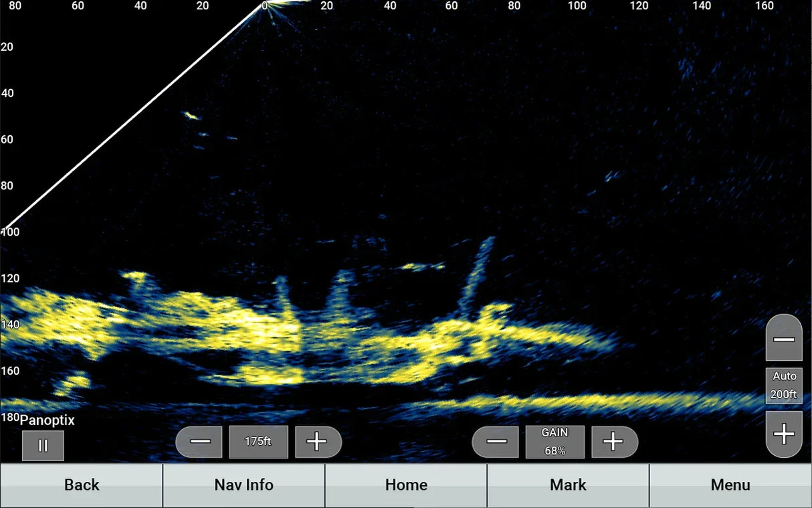Zoom in using the right-side plus icon
The image size is (812, 508).
tap(783, 434)
